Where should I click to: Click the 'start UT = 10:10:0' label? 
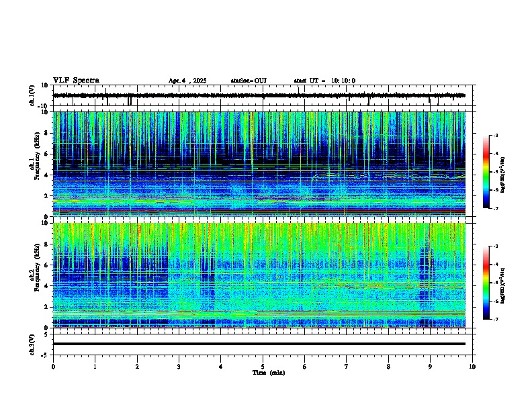click(324, 81)
